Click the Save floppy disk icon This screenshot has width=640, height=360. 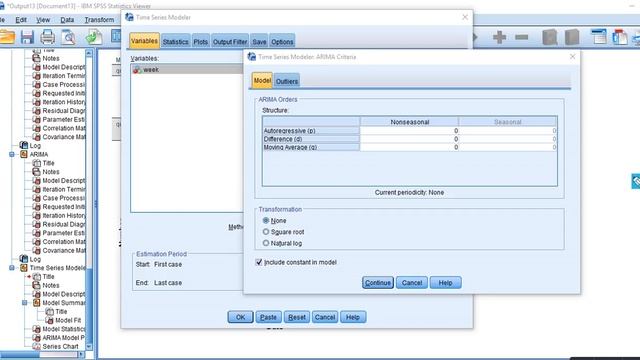pyautogui.click(x=27, y=37)
